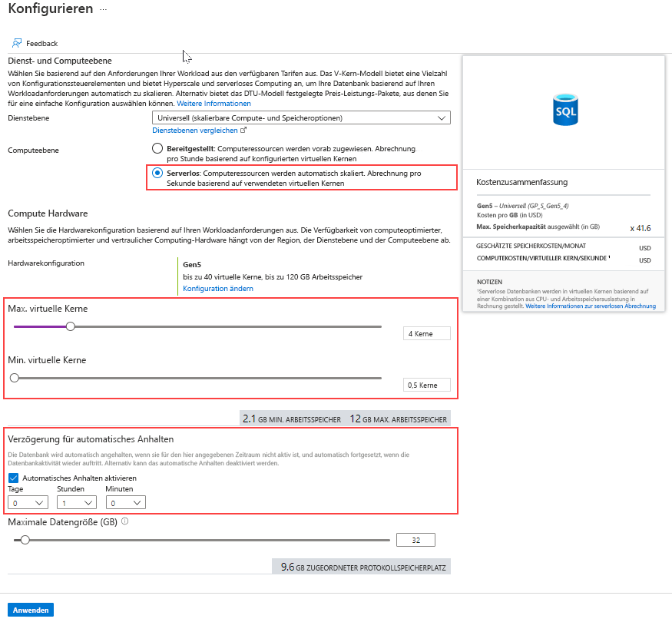Click the Gen5 hardware configuration label
Viewport: 672px width, 622px height.
click(x=192, y=265)
